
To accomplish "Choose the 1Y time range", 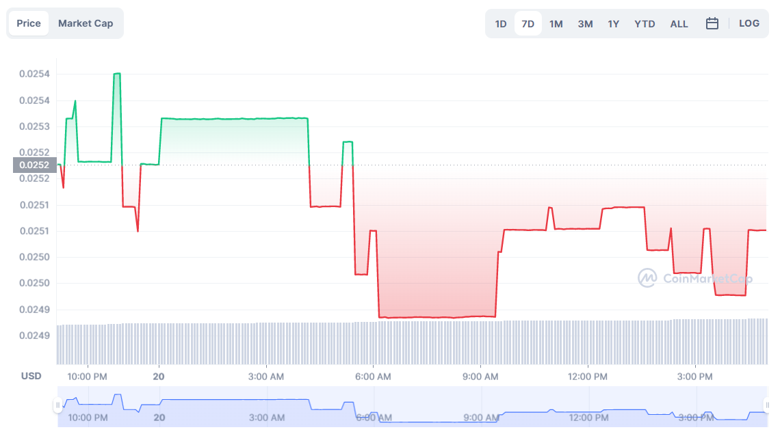I will click(613, 24).
